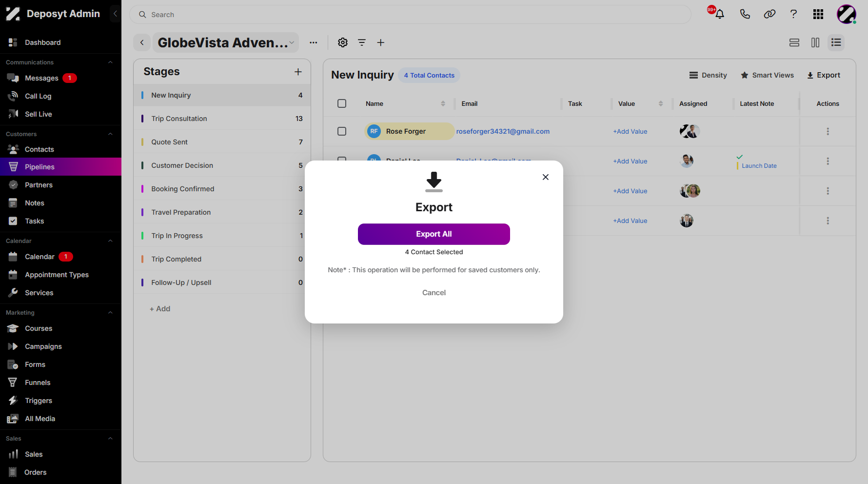Viewport: 868px width, 484px height.
Task: Collapse the Customers sidebar section
Action: click(x=110, y=134)
